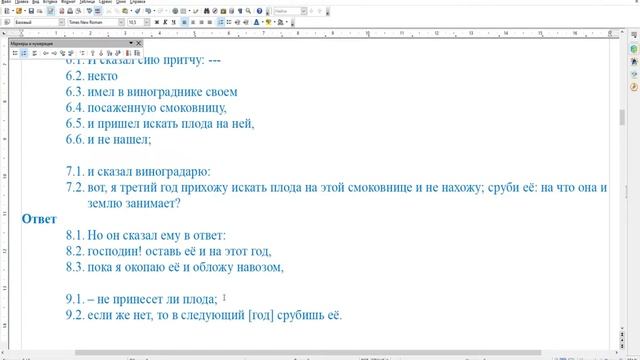Open Bullets and Numbering dialog icon

click(137, 53)
